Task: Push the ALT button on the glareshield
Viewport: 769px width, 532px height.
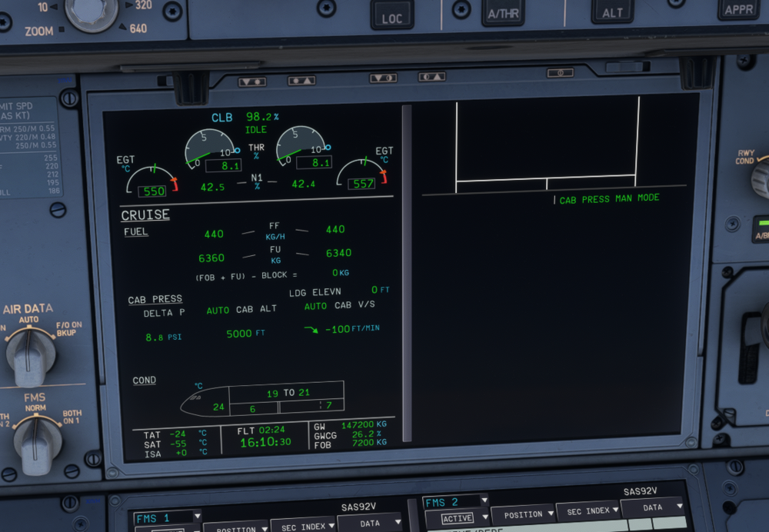Action: (612, 13)
